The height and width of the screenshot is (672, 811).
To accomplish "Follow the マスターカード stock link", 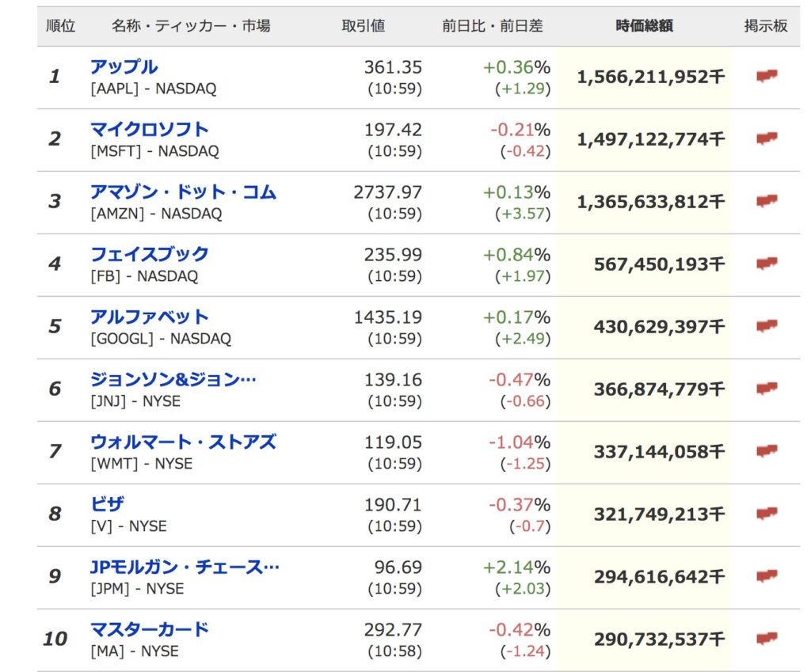I will 150,629.
